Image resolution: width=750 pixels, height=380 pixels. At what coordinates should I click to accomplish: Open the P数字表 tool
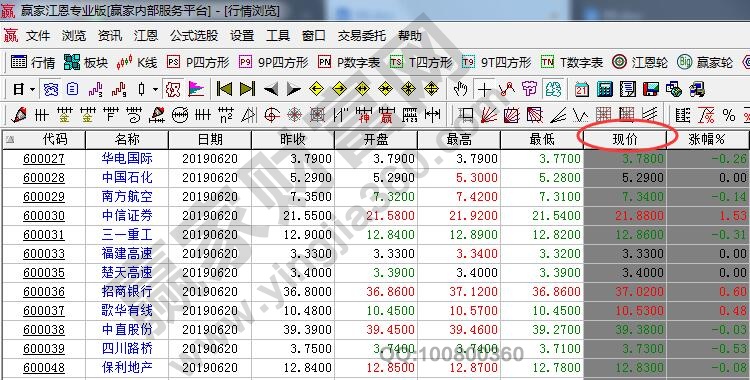click(349, 62)
